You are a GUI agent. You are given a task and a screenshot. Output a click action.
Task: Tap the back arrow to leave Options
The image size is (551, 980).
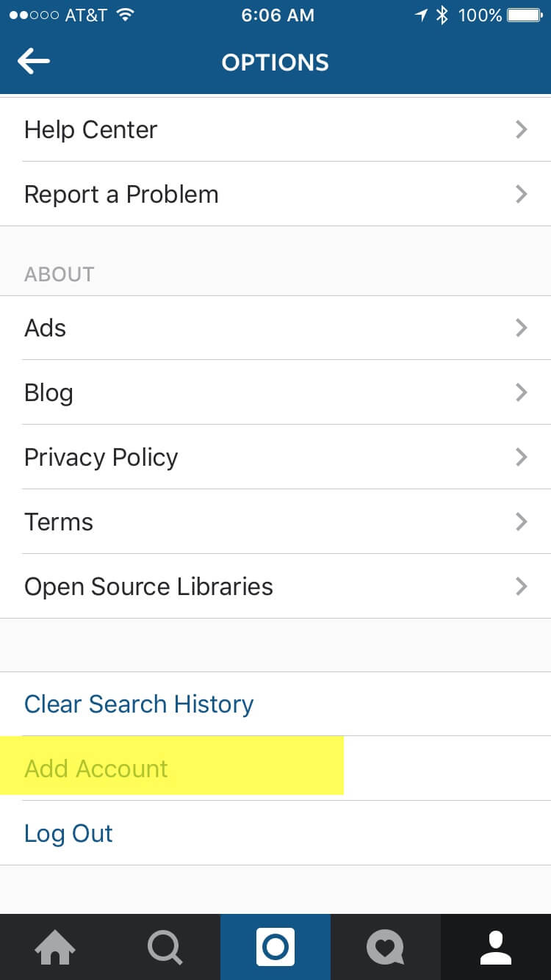click(x=33, y=62)
